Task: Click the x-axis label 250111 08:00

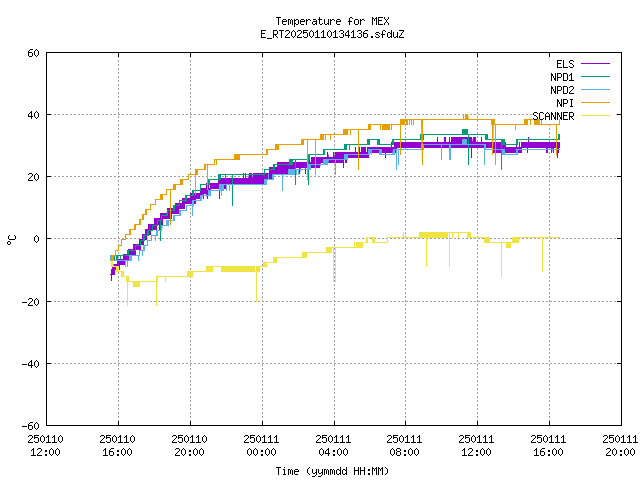Action: click(x=404, y=446)
